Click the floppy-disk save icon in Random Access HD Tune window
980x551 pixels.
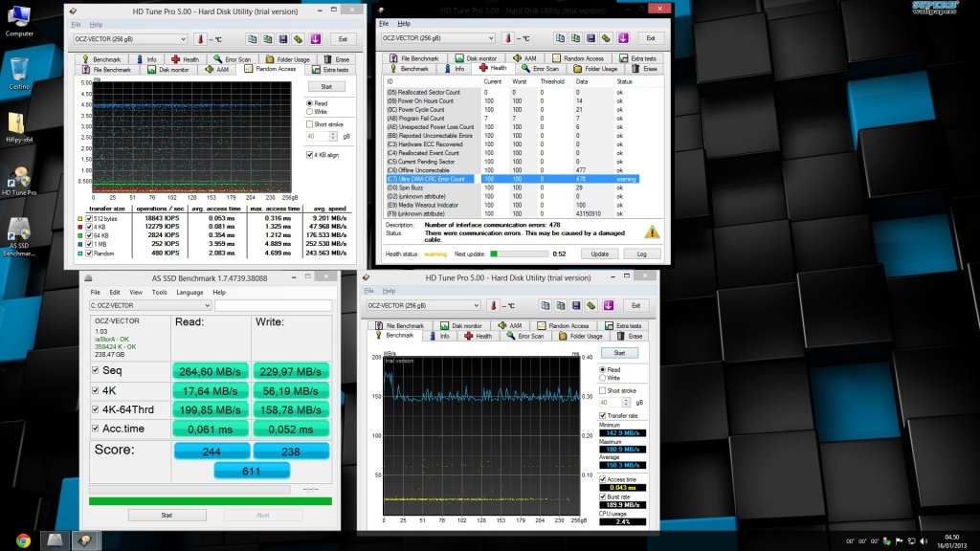[x=283, y=38]
